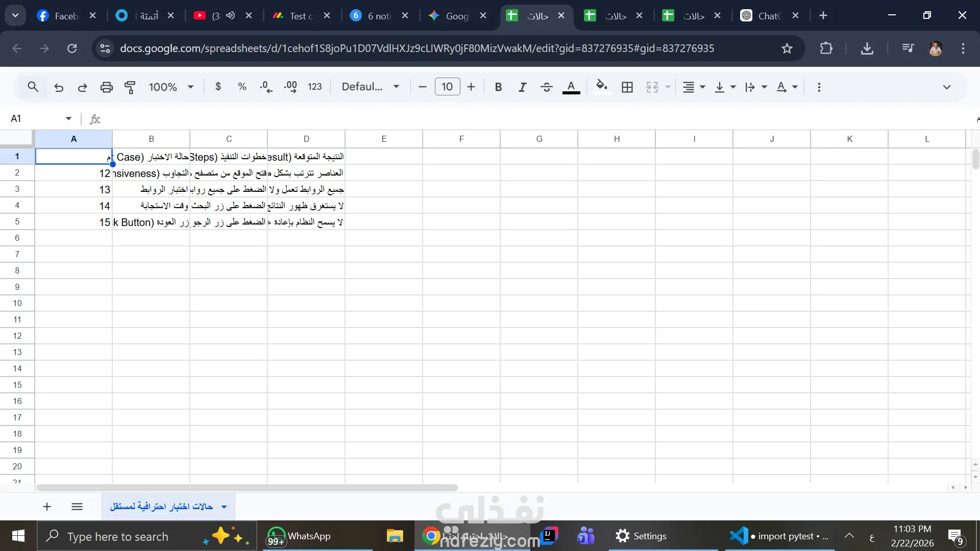Open the fill color picker
The width and height of the screenshot is (980, 551).
[x=602, y=87]
